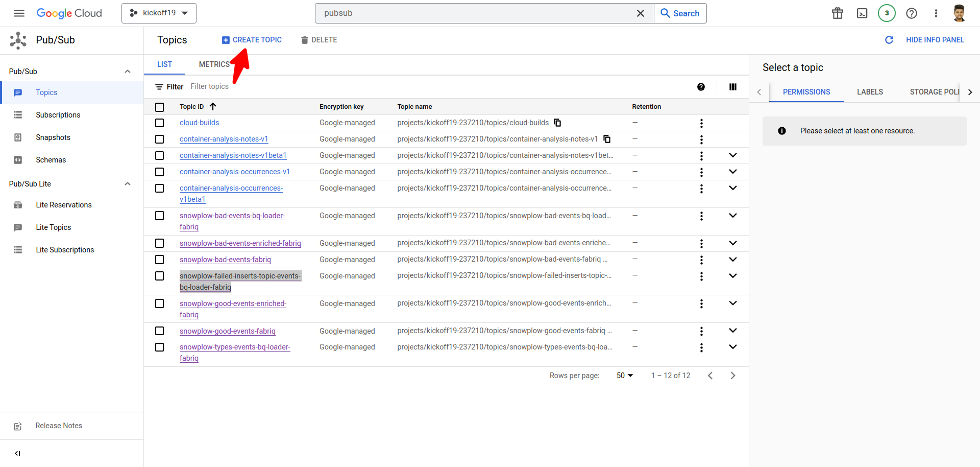The image size is (980, 467).
Task: Check the container-analysis-notes-v1beta1 checkbox
Action: 160,156
